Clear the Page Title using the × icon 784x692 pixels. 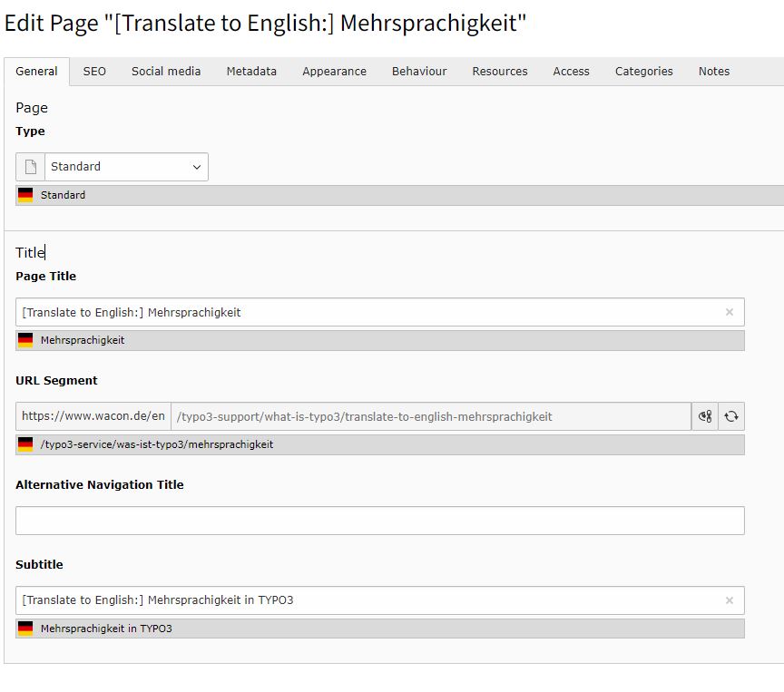point(730,312)
